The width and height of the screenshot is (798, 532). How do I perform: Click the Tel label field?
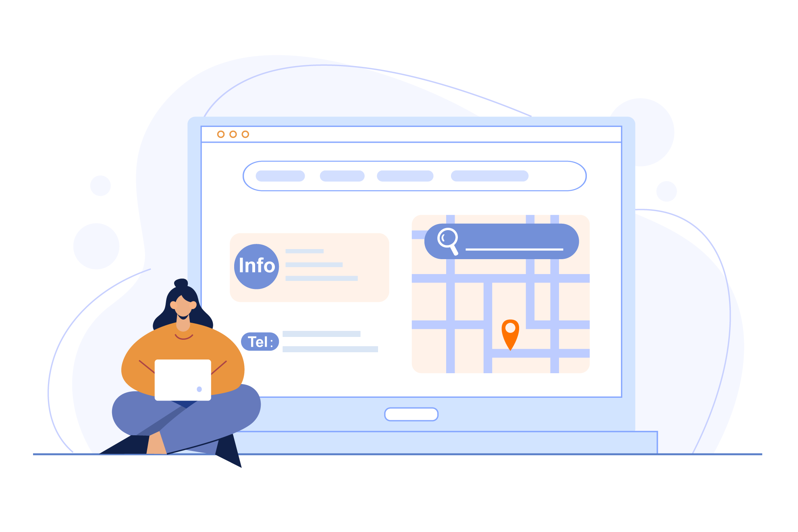[x=260, y=342]
